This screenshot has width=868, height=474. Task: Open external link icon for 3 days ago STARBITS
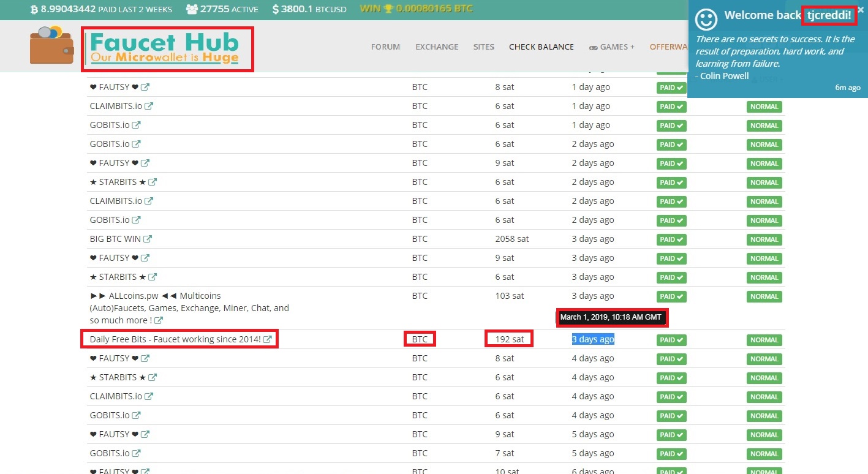coord(153,277)
